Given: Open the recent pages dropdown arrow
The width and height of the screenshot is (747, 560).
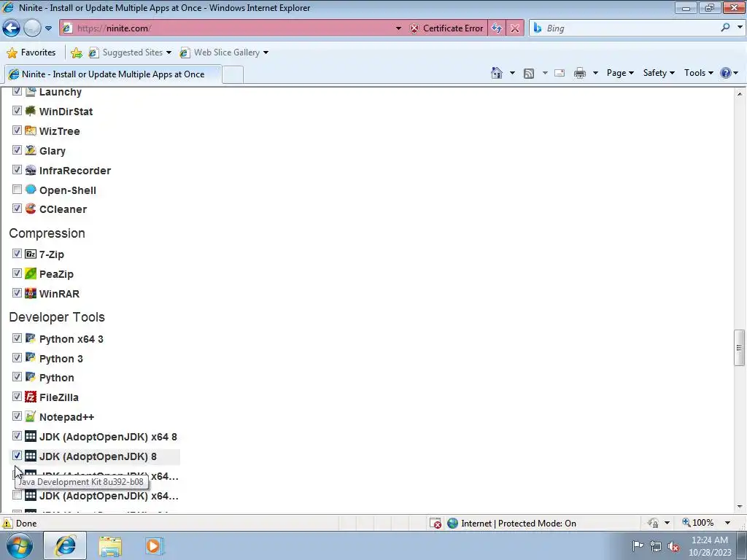Looking at the screenshot, I should point(48,28).
